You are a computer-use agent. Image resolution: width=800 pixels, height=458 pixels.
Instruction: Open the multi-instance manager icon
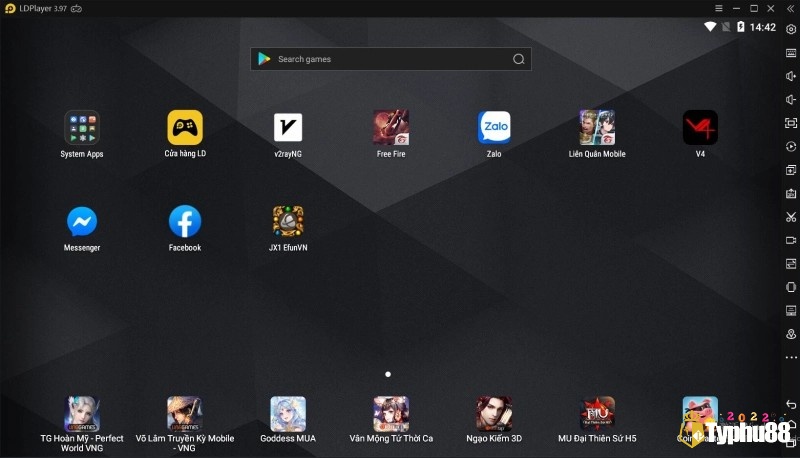[791, 170]
